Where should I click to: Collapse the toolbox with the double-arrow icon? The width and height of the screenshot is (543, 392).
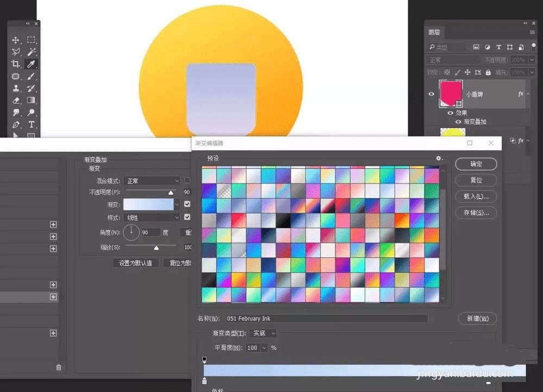tap(28, 23)
